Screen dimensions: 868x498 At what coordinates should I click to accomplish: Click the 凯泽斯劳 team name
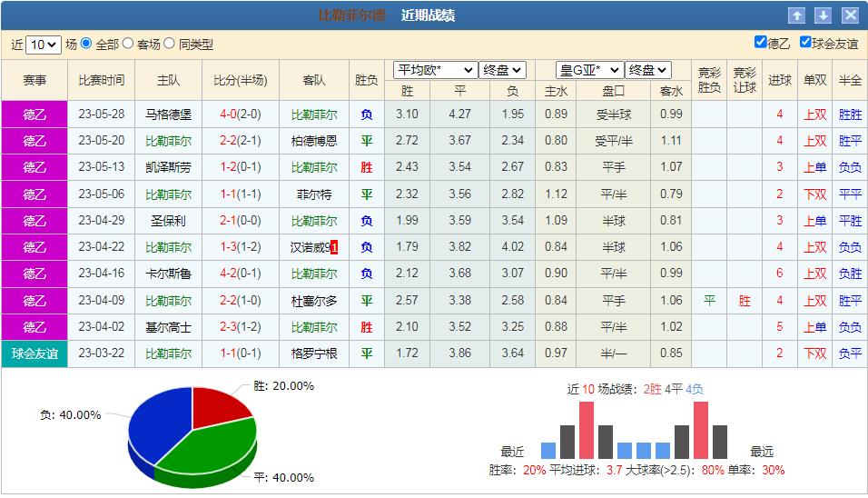tap(168, 167)
